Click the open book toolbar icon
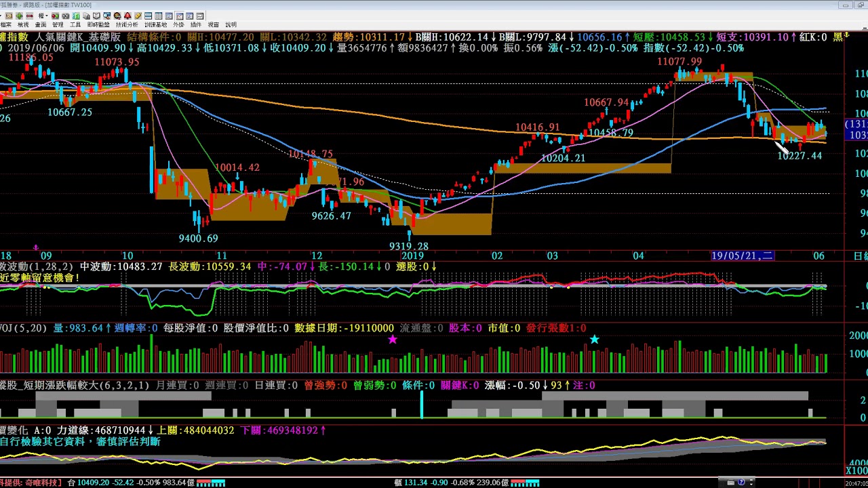 [96, 16]
